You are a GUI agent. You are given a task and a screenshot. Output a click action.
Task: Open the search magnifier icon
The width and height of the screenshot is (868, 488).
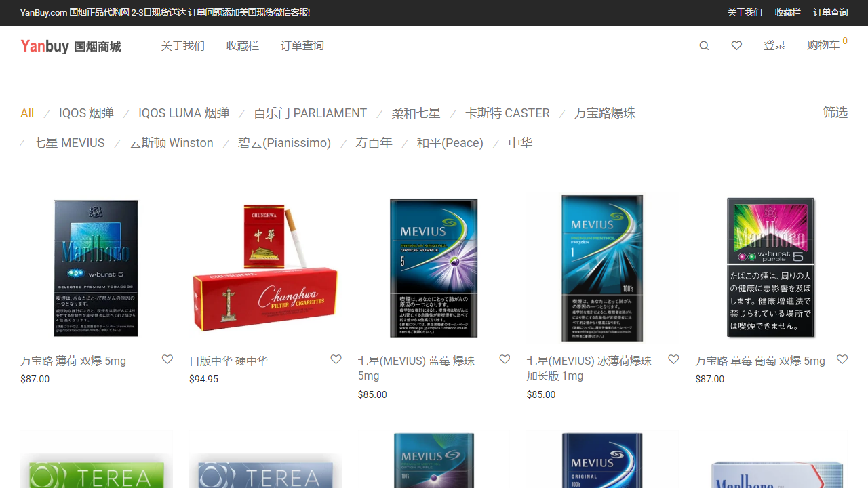coord(704,46)
